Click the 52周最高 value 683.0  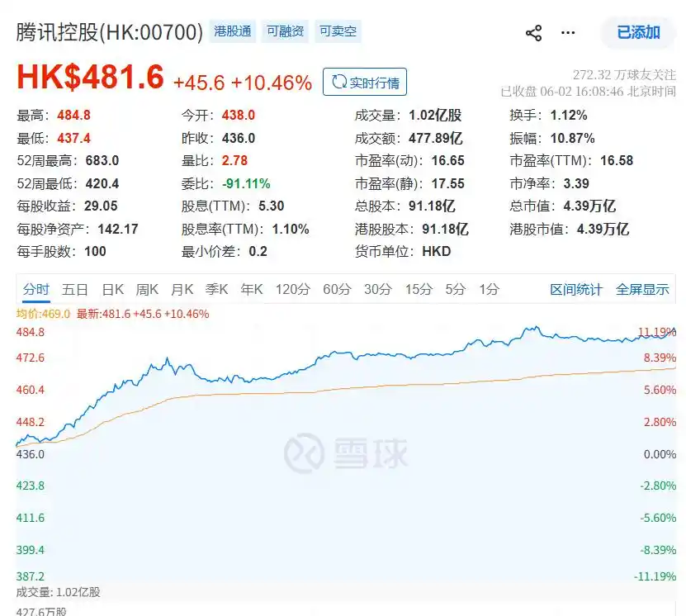coord(102,160)
